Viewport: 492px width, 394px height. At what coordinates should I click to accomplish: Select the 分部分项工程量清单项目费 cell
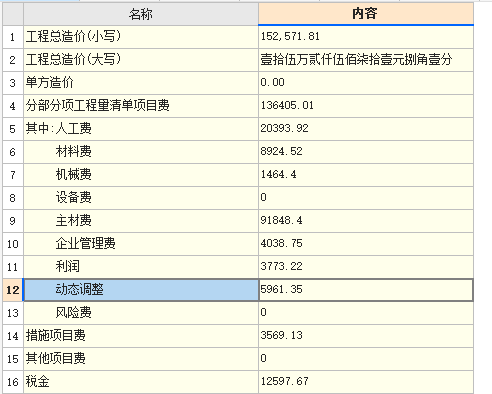click(x=141, y=106)
